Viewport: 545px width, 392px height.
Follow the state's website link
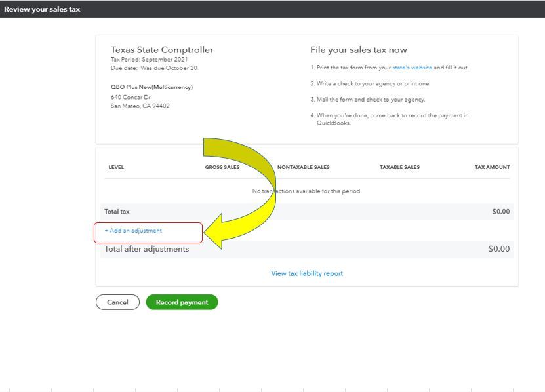[x=412, y=68]
